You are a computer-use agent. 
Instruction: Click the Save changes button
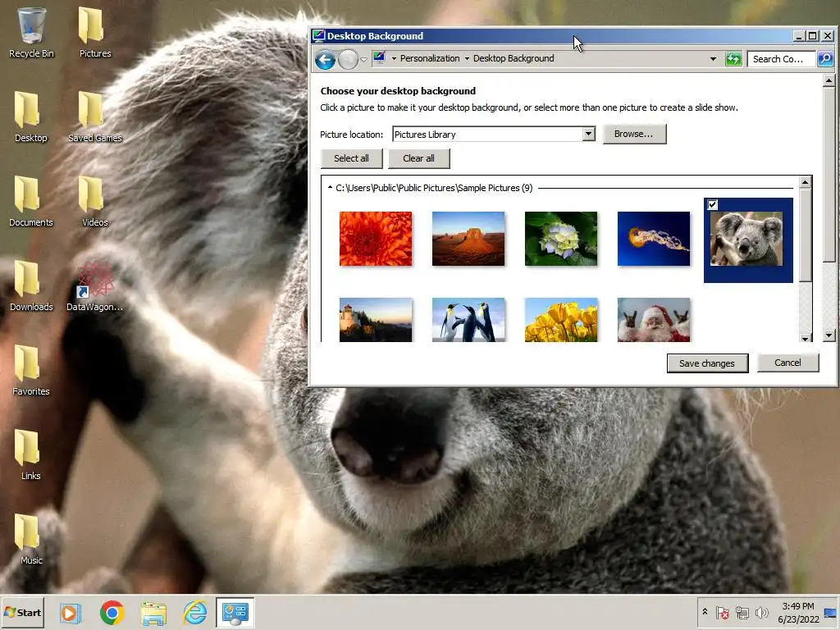pos(707,363)
